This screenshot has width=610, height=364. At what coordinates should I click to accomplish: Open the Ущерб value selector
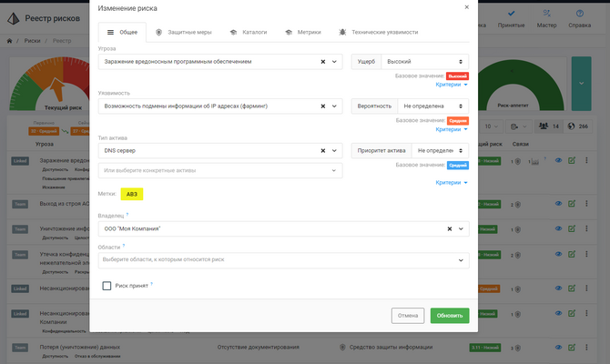pyautogui.click(x=425, y=62)
